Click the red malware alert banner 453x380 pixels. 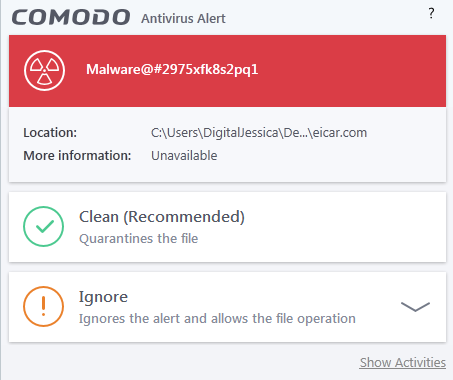[227, 71]
